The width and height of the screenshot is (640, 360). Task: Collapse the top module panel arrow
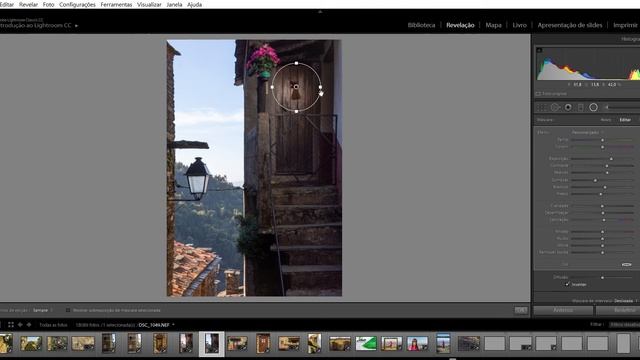coord(320,12)
